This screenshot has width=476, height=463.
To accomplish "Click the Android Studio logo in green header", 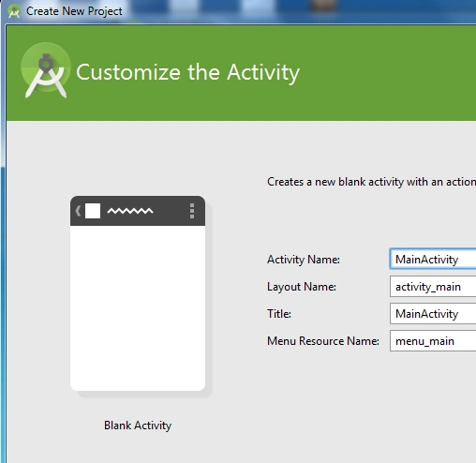I will point(46,70).
